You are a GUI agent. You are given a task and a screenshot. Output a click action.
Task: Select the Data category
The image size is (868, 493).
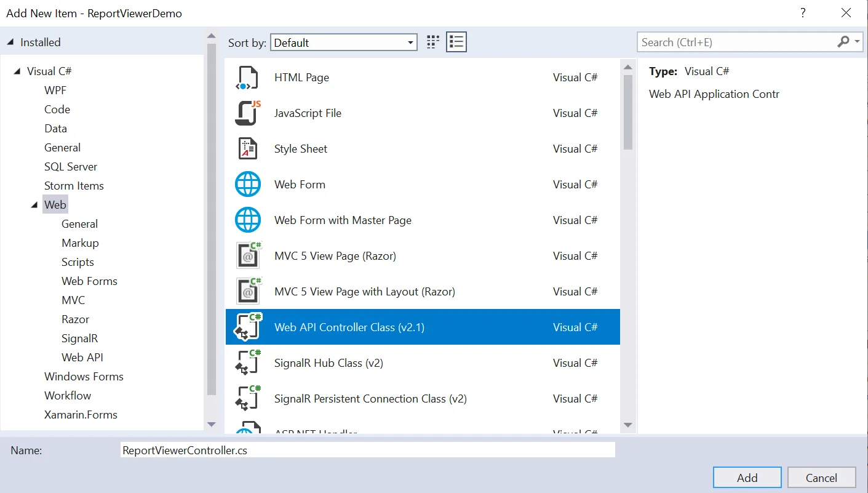pos(55,129)
